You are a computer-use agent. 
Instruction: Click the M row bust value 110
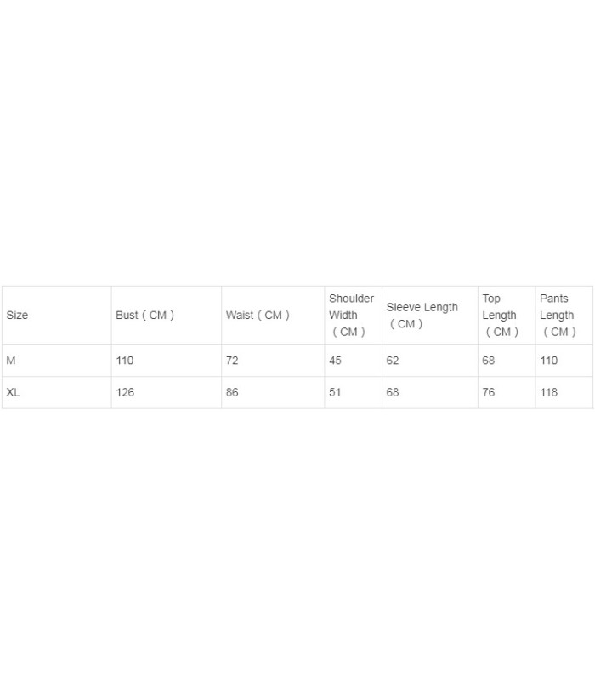[125, 361]
